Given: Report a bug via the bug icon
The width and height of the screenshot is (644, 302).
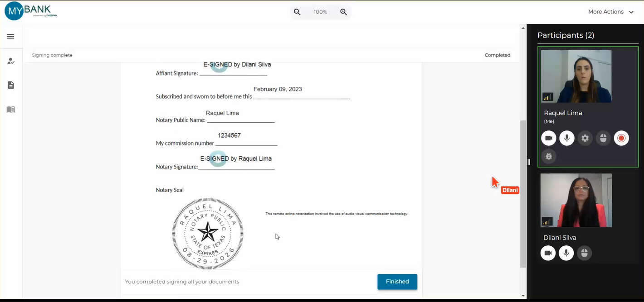Looking at the screenshot, I should [548, 156].
